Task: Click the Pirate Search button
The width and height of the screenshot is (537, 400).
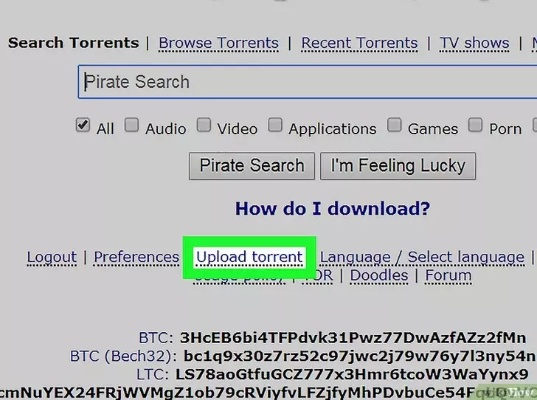Action: coord(252,166)
